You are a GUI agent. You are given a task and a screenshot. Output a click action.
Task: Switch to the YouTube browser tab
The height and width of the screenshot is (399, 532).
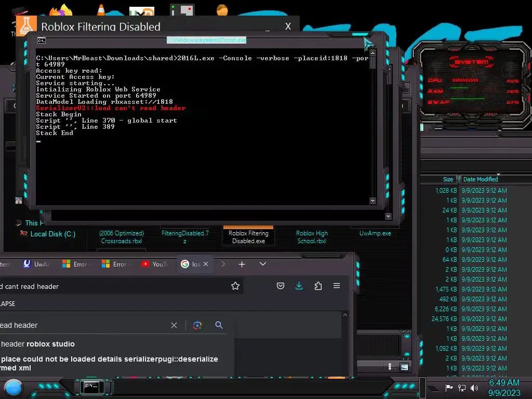[155, 264]
